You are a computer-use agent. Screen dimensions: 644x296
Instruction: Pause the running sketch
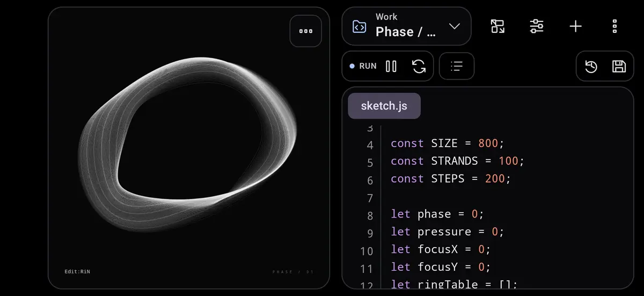point(391,66)
